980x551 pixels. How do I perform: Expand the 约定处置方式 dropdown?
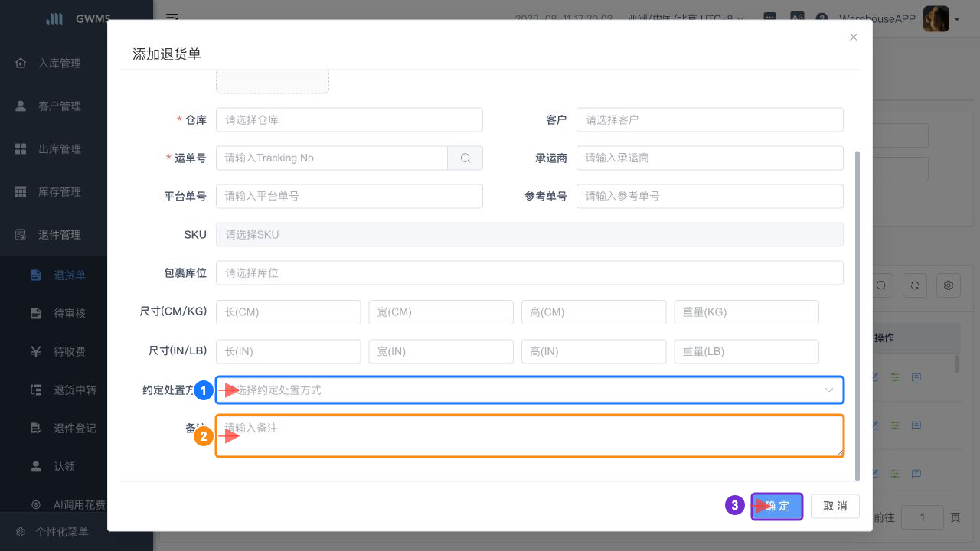[x=530, y=390]
